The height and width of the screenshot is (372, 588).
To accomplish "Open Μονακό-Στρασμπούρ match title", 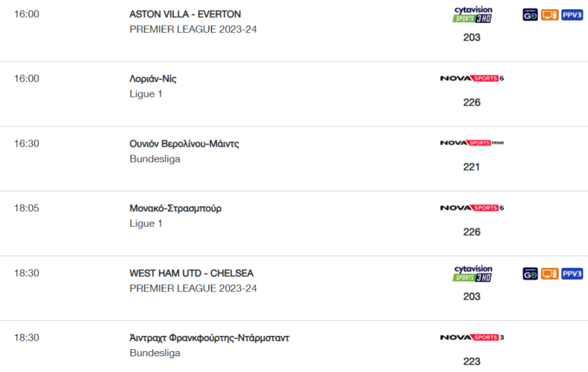I will coord(176,209).
